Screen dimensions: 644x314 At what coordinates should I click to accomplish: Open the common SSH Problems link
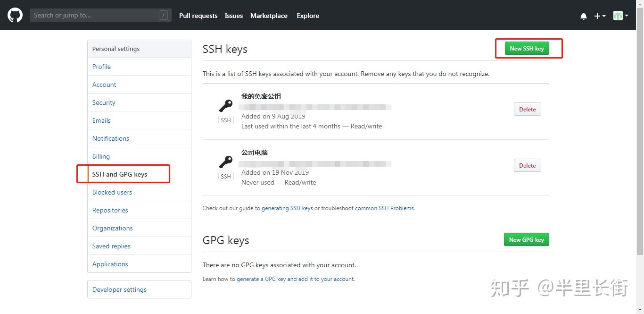pos(384,208)
